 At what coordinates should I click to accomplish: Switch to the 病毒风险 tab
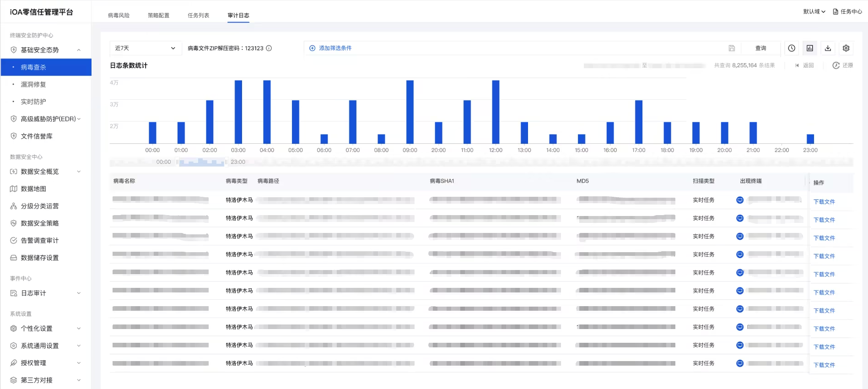click(x=119, y=15)
